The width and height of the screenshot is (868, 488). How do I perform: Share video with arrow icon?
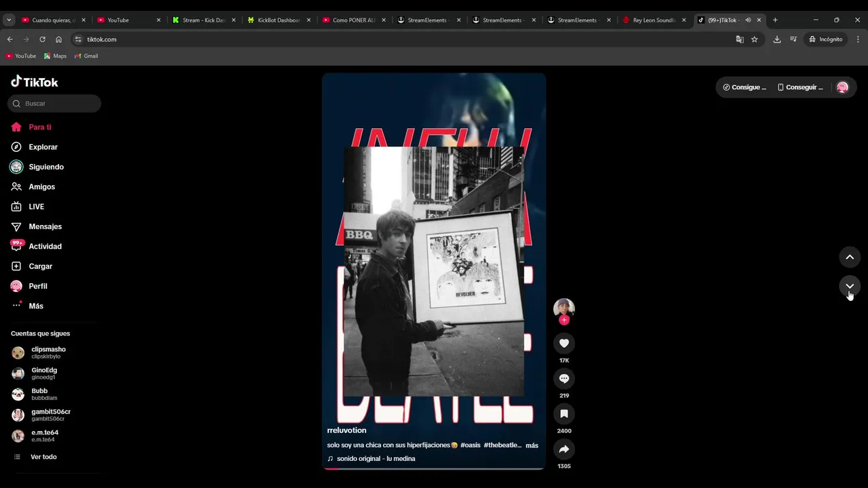[x=564, y=449]
